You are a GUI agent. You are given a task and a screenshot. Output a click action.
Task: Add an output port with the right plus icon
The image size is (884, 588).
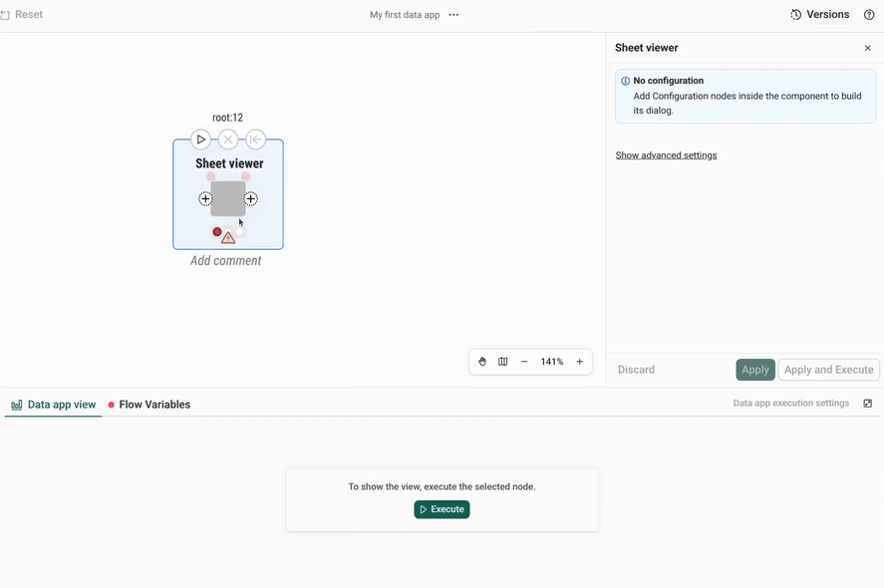[251, 198]
